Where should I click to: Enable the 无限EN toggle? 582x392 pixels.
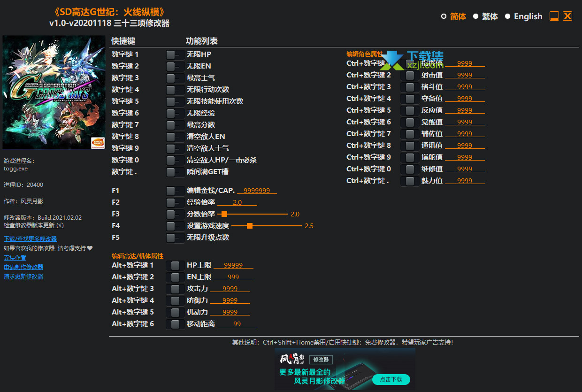[x=175, y=66]
